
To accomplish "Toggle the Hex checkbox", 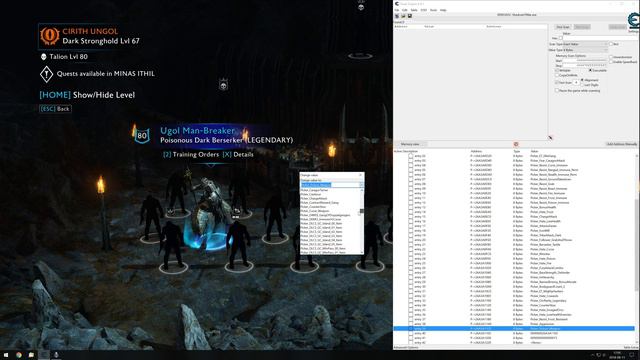I will [x=561, y=38].
